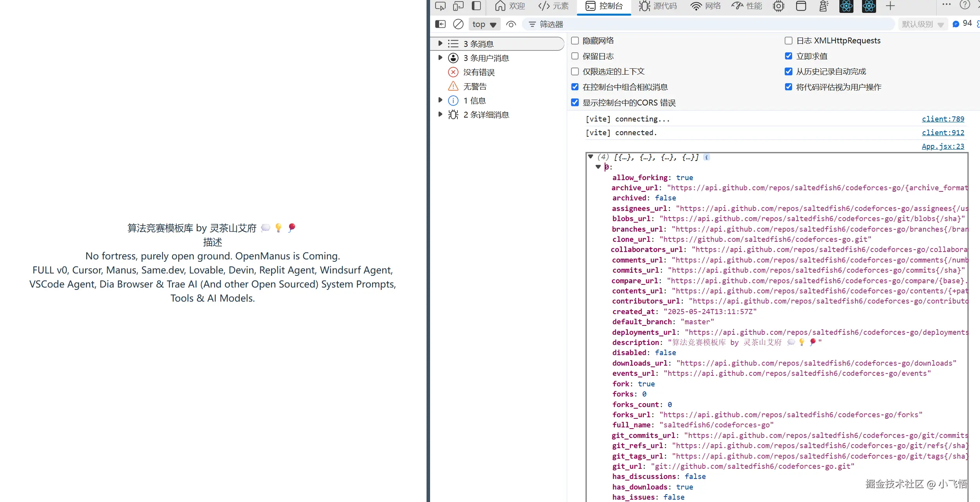
Task: Open the first React DevTools icon
Action: [846, 6]
